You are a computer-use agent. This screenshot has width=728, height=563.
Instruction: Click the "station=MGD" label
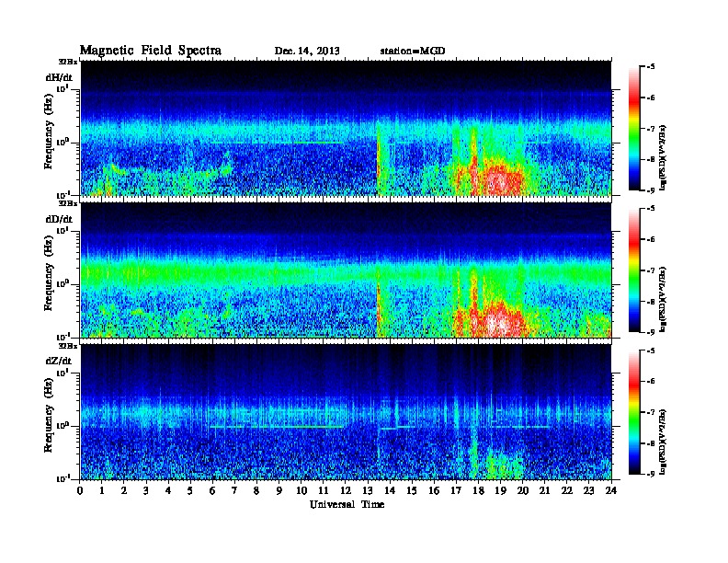pyautogui.click(x=413, y=51)
